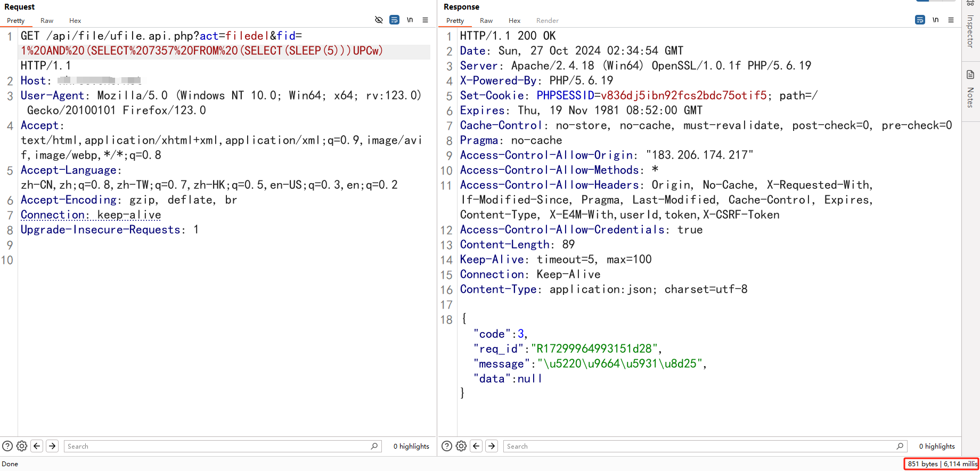
Task: Select response Hex tab
Action: (514, 21)
